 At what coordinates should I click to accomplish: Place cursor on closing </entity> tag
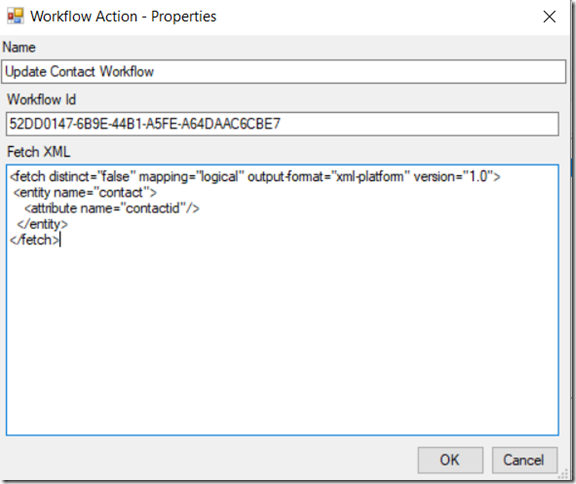click(42, 224)
